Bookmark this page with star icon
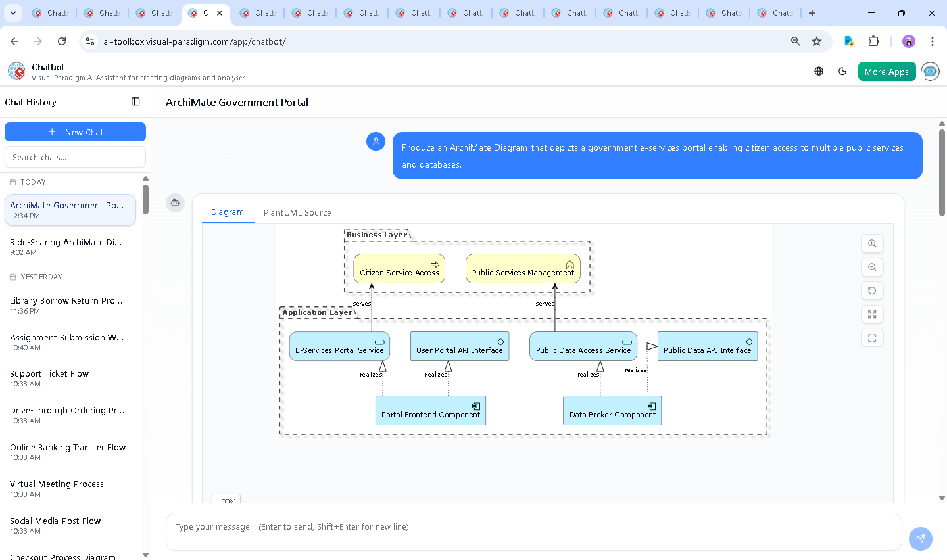The image size is (947, 560). point(817,41)
